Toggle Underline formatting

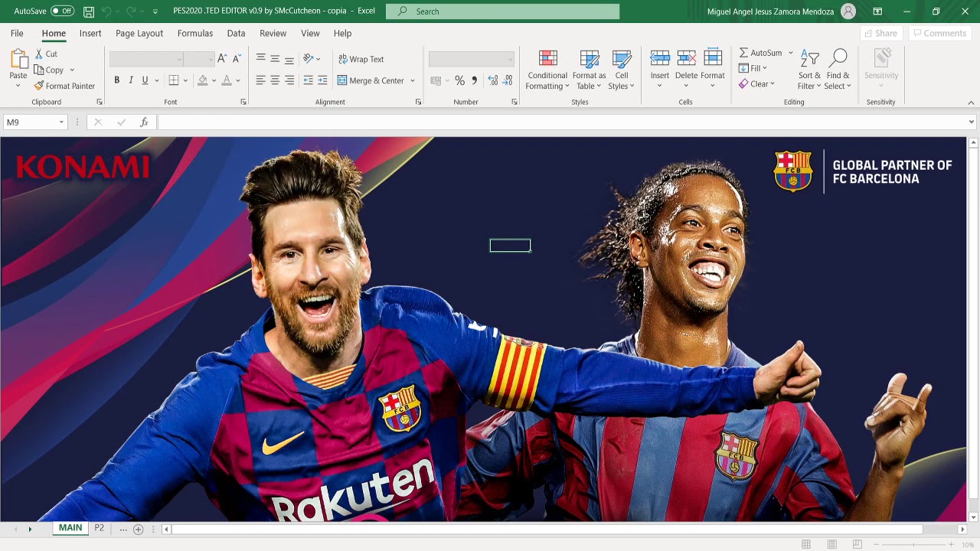click(145, 80)
